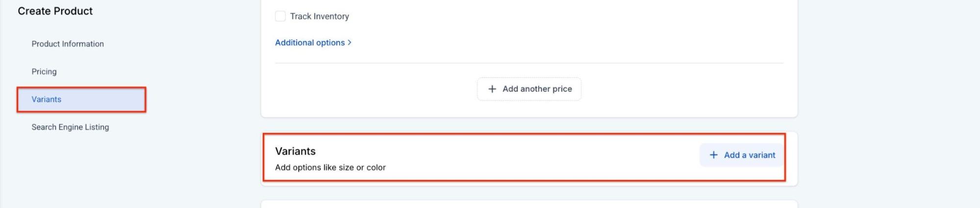Open the Additional options link
Image resolution: width=980 pixels, height=208 pixels.
click(310, 43)
